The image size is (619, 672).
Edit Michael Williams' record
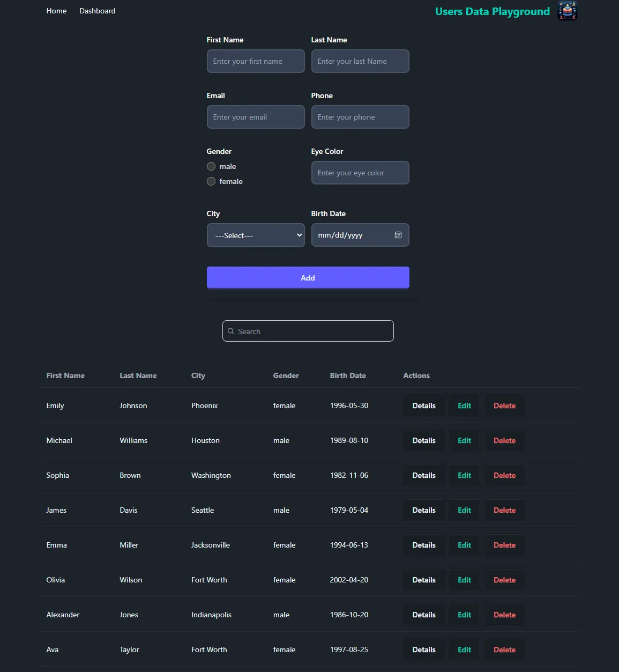tap(464, 440)
